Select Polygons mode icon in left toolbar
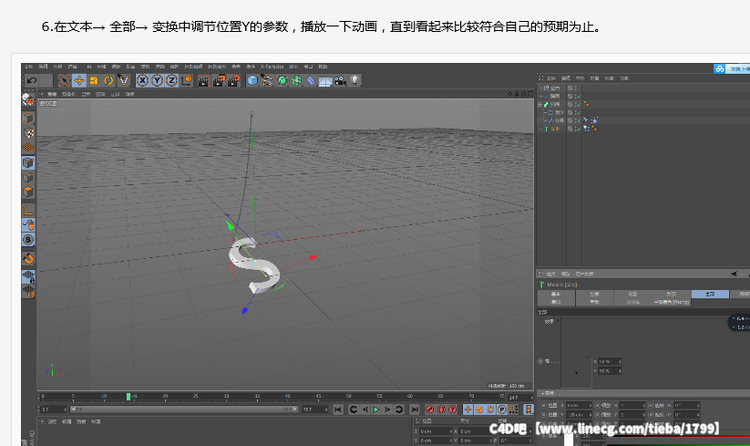 [28, 192]
